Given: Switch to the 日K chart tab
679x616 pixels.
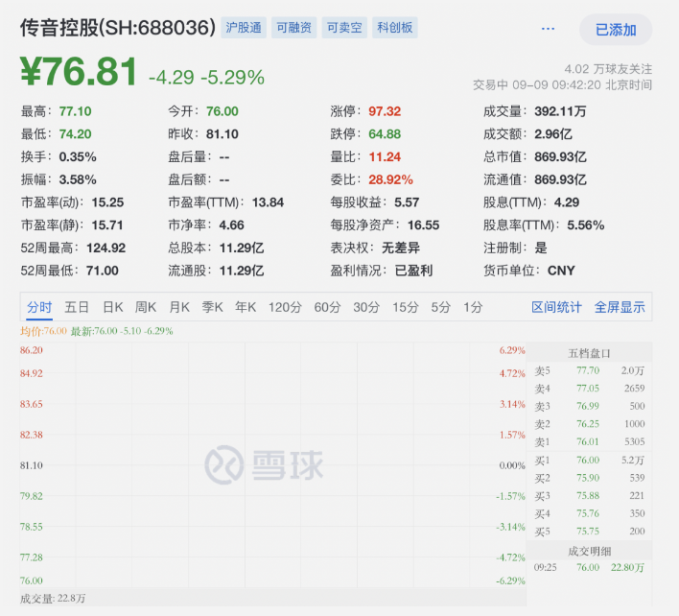Looking at the screenshot, I should (x=113, y=307).
